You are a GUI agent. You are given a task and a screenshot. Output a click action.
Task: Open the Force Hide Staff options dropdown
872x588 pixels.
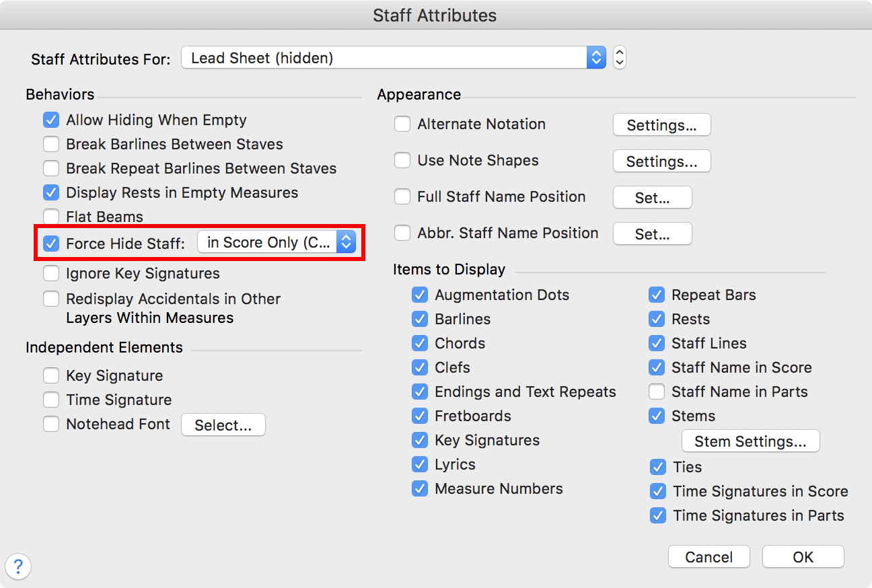tap(277, 243)
